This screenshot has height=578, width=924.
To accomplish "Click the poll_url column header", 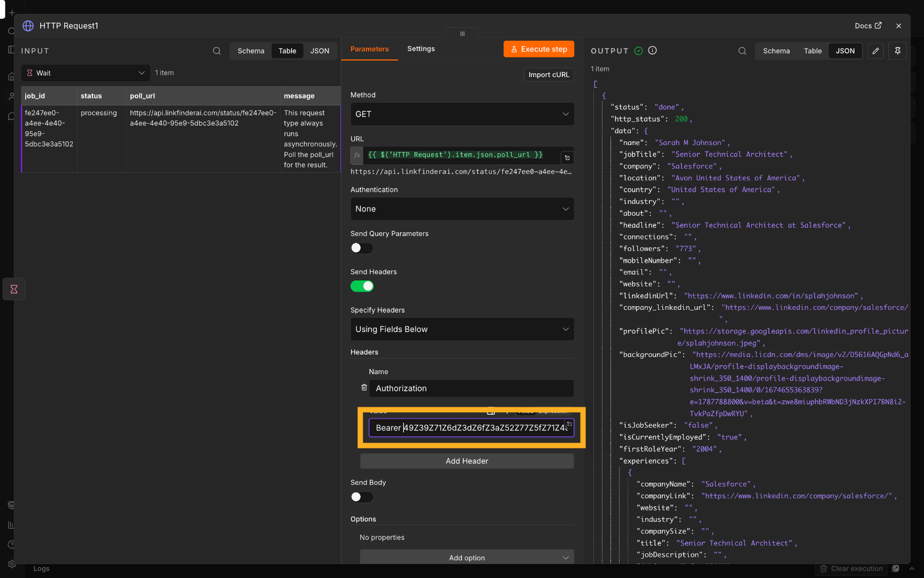I will tap(203, 96).
